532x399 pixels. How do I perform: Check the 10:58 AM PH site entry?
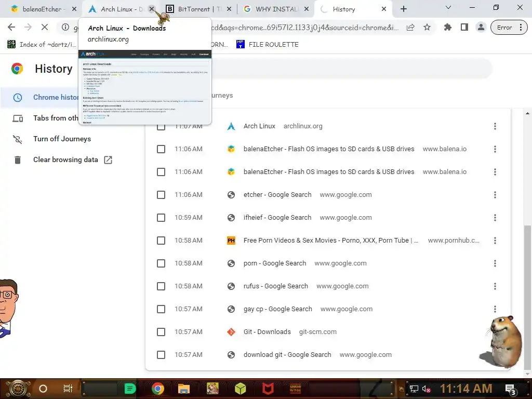pyautogui.click(x=161, y=241)
